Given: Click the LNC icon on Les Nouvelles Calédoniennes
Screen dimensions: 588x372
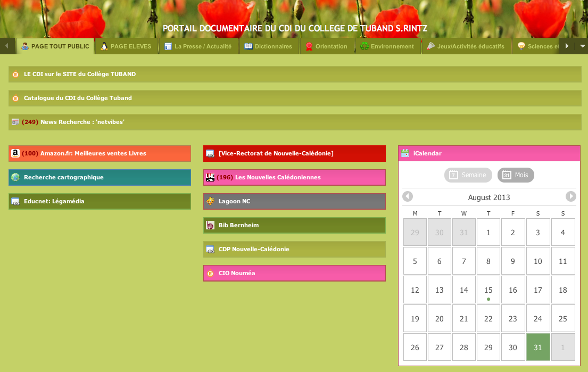Looking at the screenshot, I should 210,177.
